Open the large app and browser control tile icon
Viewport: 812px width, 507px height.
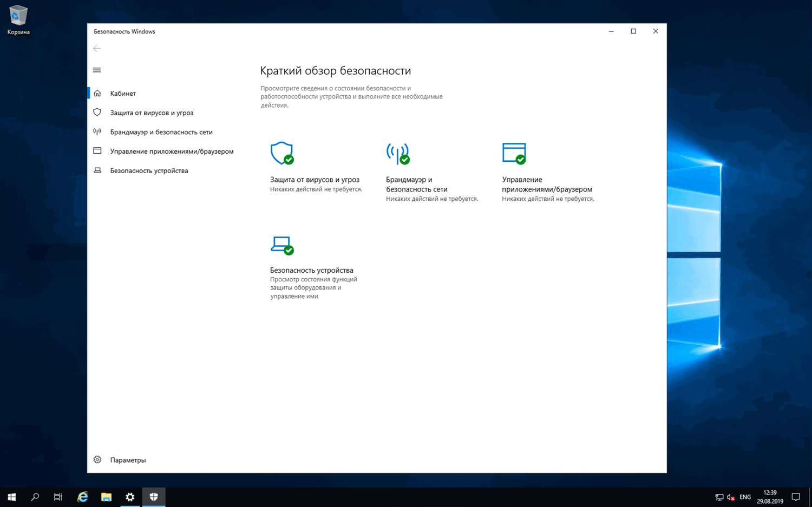tap(514, 153)
